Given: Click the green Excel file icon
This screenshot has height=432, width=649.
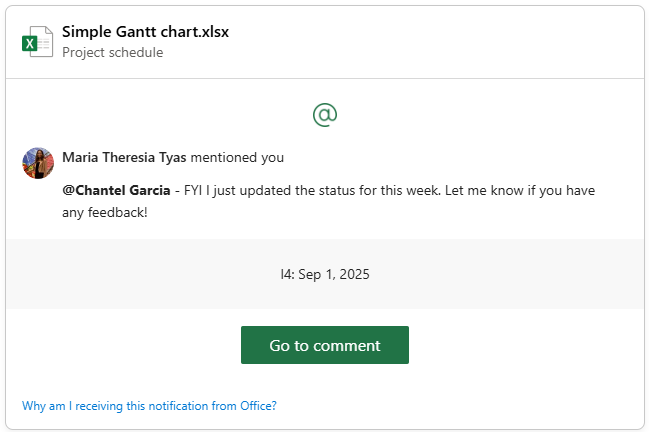Looking at the screenshot, I should coord(37,42).
